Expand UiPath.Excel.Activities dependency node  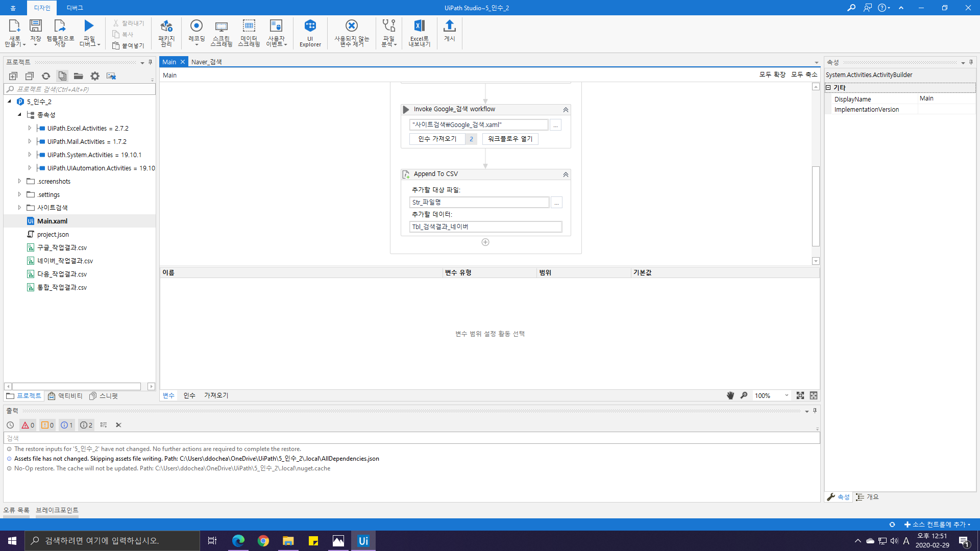(x=30, y=128)
